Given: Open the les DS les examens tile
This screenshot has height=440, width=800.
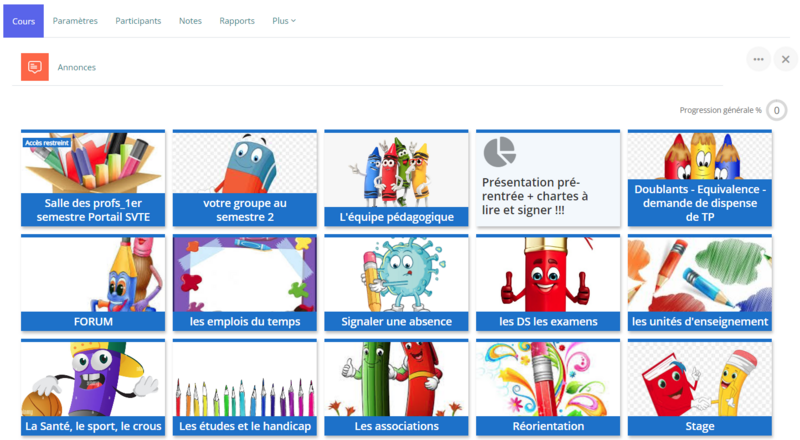Looking at the screenshot, I should (x=548, y=283).
